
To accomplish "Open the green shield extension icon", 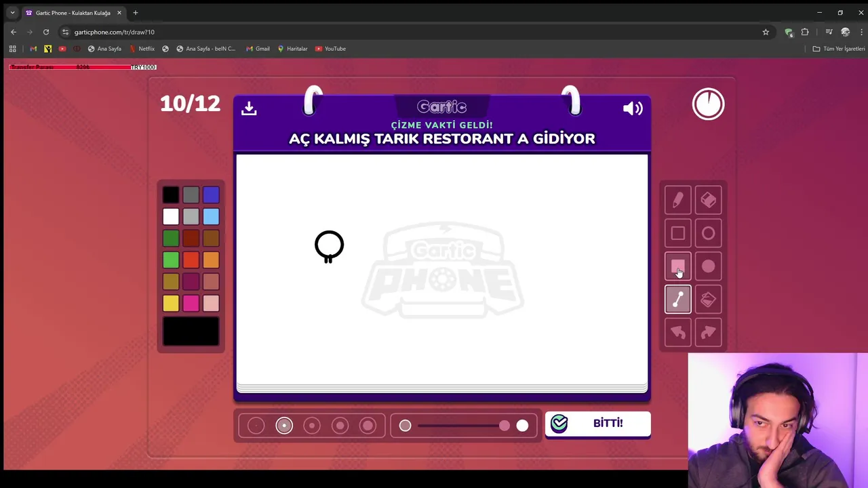I will click(x=788, y=32).
